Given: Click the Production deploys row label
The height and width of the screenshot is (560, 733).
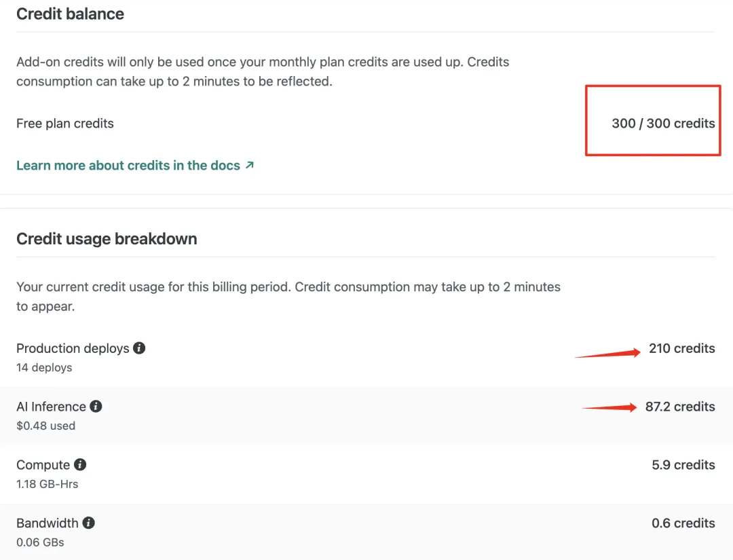Looking at the screenshot, I should coord(73,348).
